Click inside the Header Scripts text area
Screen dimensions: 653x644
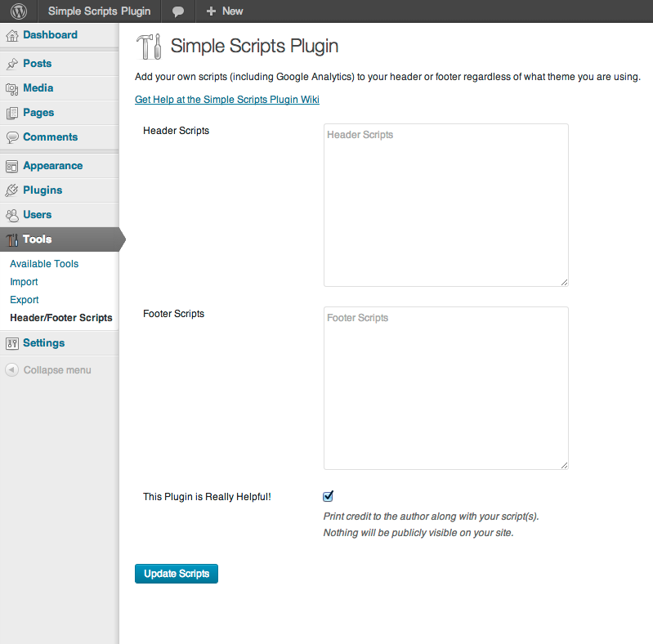coord(445,205)
